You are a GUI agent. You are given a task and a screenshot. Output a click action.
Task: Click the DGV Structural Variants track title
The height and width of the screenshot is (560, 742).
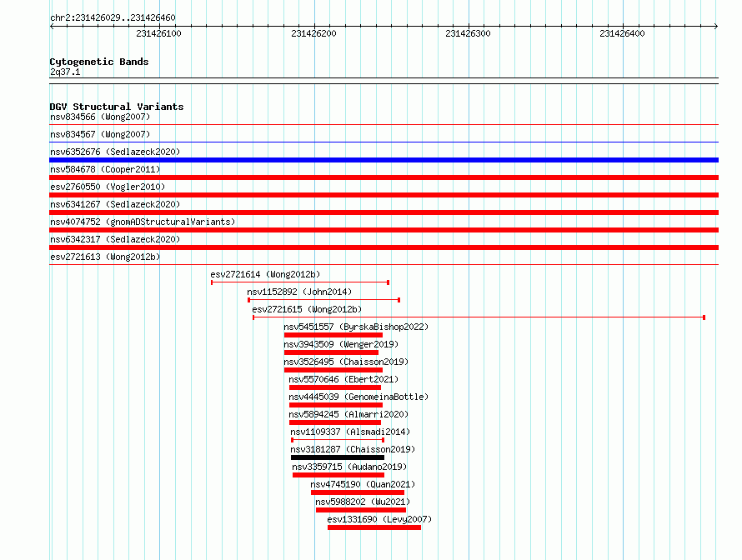(117, 107)
